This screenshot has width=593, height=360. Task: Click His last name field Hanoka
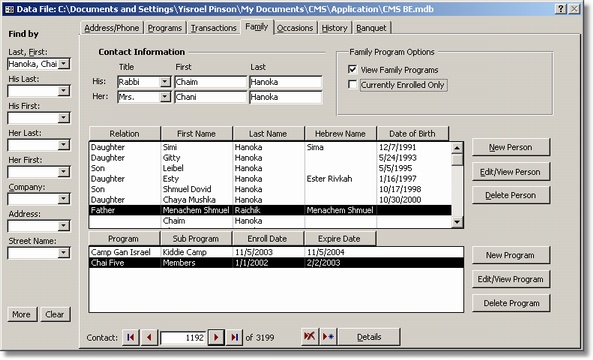pyautogui.click(x=286, y=82)
